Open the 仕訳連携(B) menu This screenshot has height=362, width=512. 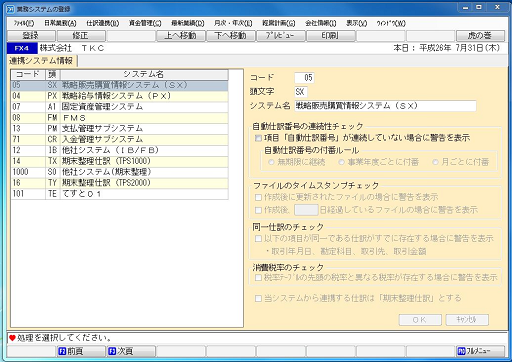[103, 23]
